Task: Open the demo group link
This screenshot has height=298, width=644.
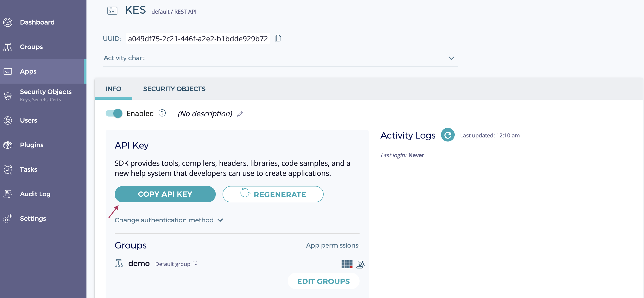Action: 139,263
